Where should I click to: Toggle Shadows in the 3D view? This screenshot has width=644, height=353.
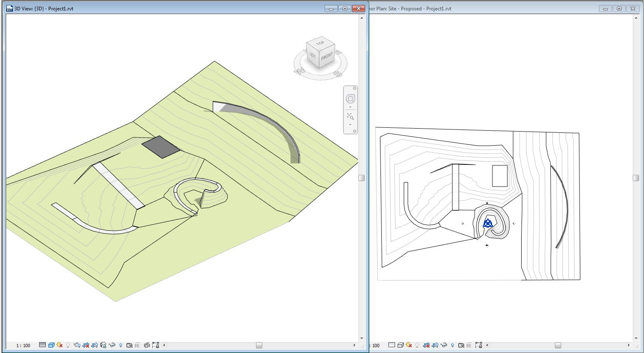coord(67,345)
